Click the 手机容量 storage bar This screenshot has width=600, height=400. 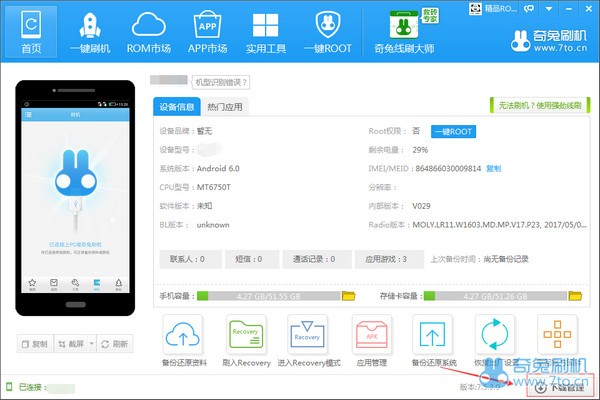[268, 297]
